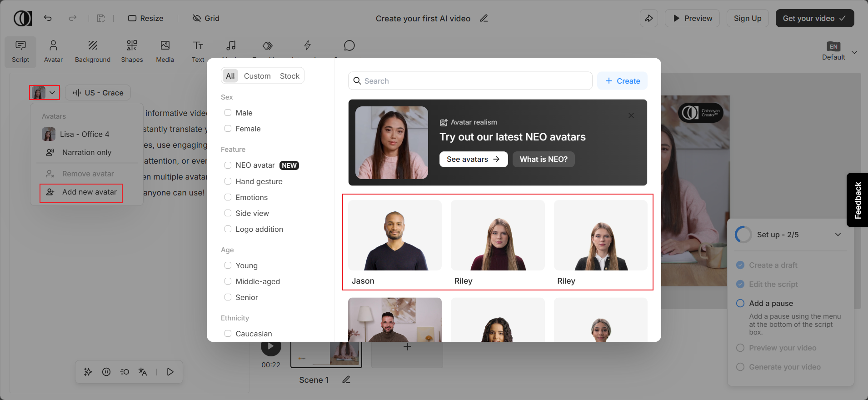Click the See avatars button
Viewport: 868px width, 400px height.
tap(474, 159)
